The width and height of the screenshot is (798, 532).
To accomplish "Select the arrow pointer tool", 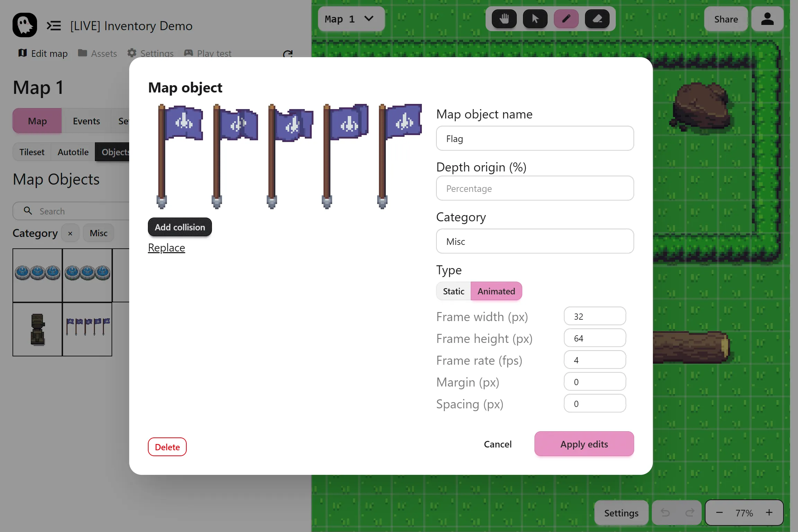I will tap(535, 19).
